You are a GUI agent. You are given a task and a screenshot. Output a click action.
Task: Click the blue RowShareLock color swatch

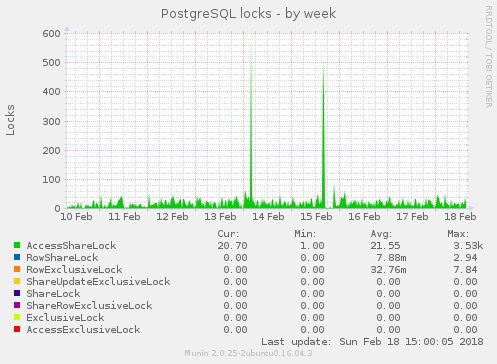17,257
